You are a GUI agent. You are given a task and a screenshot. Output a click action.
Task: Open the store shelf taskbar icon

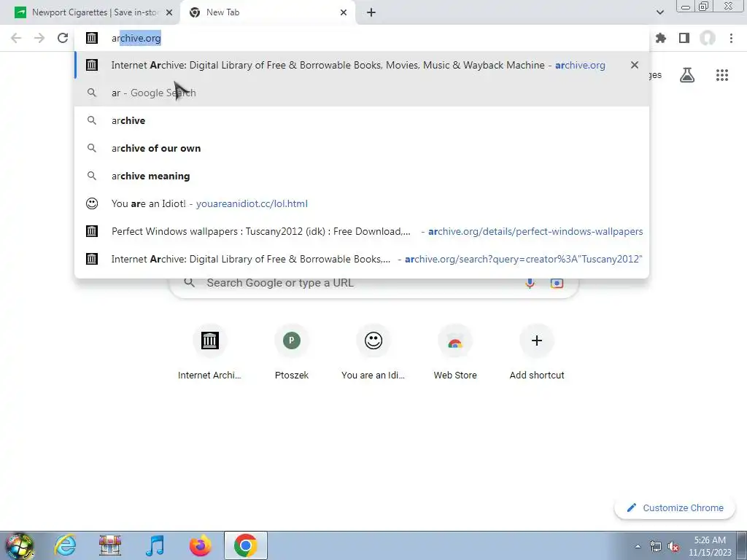(110, 545)
